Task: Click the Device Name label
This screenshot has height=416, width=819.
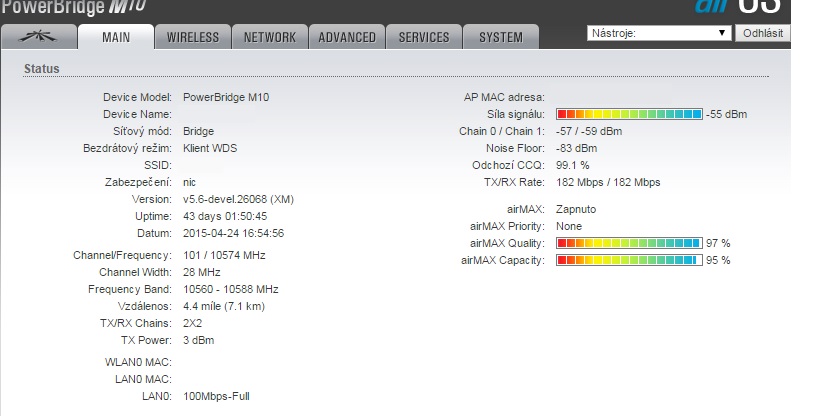Action: [x=137, y=114]
